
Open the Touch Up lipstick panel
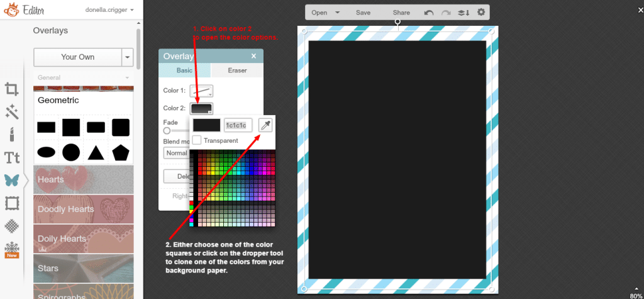tap(11, 134)
